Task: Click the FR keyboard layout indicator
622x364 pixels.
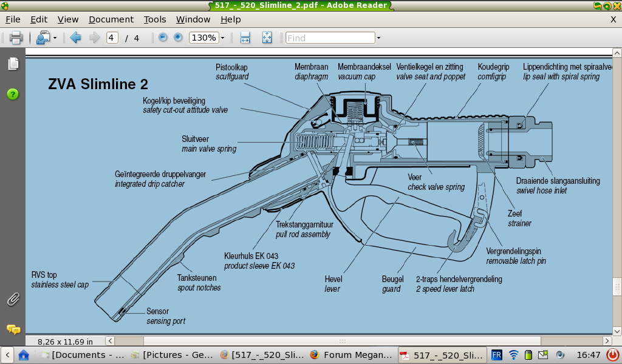Action: pyautogui.click(x=496, y=355)
